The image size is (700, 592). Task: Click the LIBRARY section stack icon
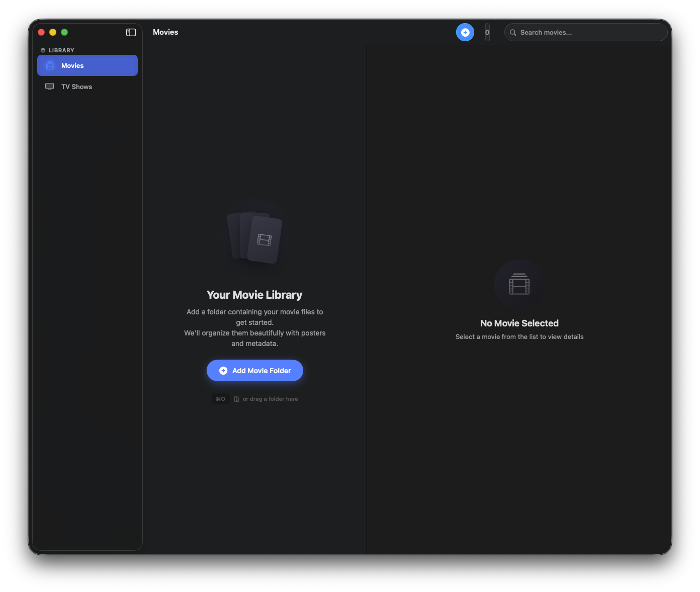coord(43,50)
